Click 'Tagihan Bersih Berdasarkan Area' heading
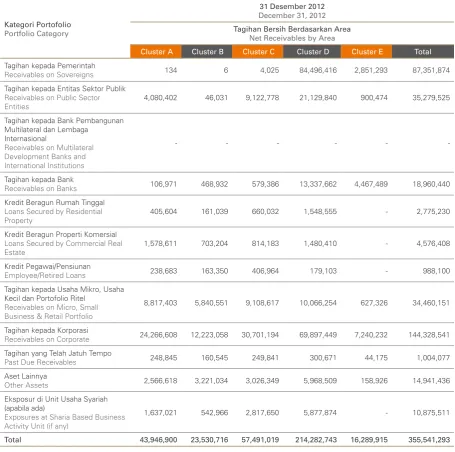This screenshot has height=452, width=455. coord(292,29)
